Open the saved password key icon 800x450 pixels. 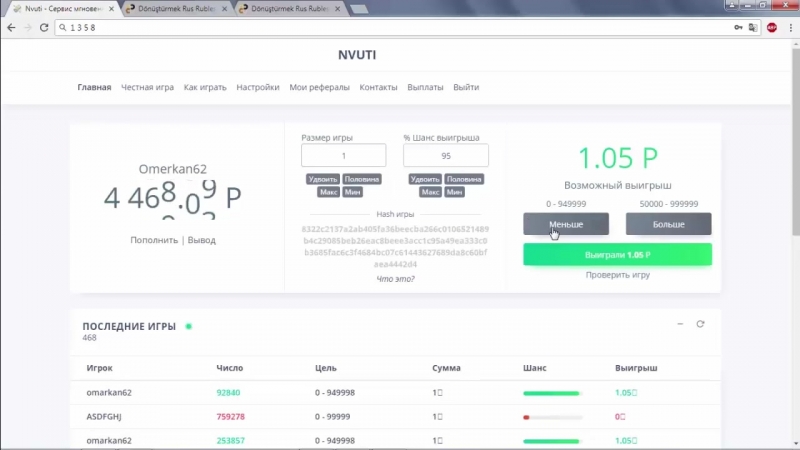(738, 28)
